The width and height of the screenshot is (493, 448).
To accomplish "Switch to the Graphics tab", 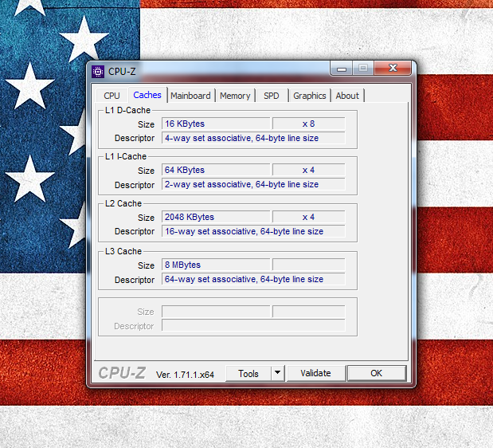I will (309, 96).
